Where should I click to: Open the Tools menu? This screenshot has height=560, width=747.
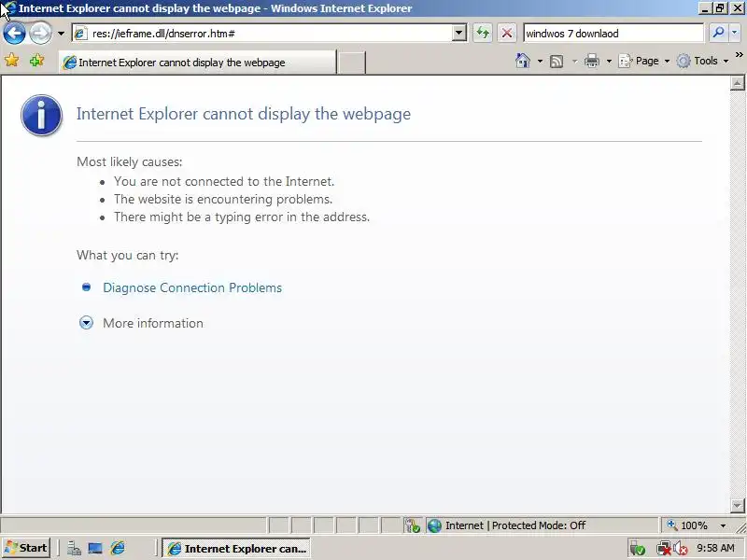(703, 61)
